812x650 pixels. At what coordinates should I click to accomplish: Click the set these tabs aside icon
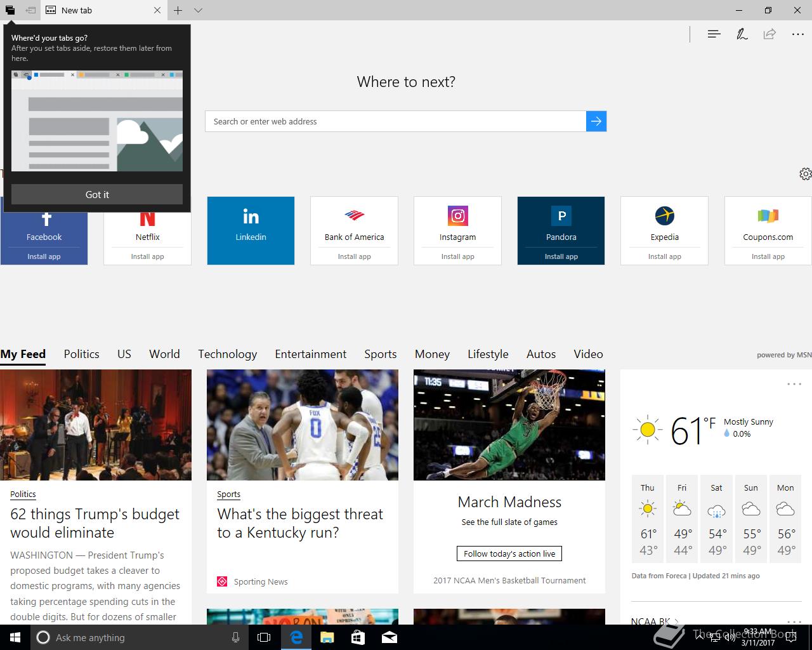[30, 10]
